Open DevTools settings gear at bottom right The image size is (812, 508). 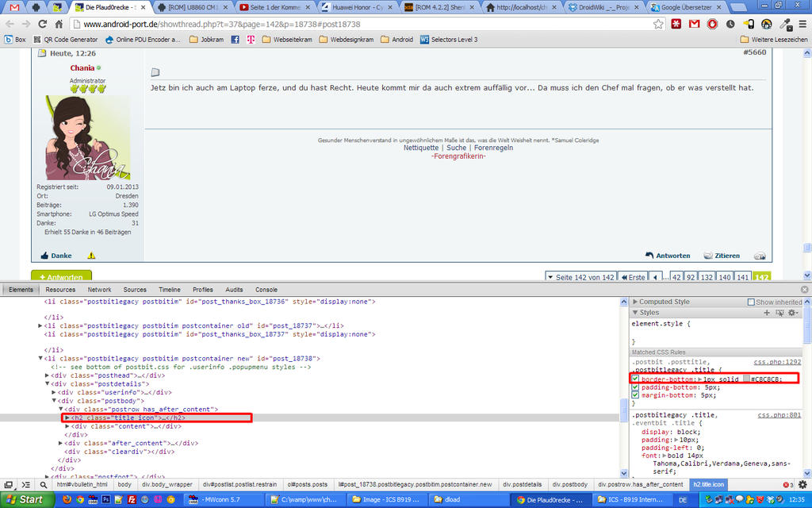(802, 484)
